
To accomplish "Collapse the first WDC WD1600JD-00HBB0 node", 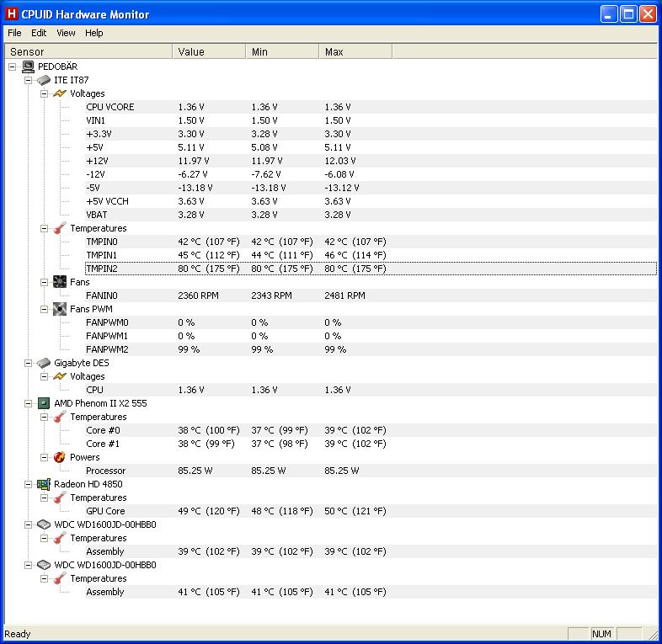I will tap(29, 525).
